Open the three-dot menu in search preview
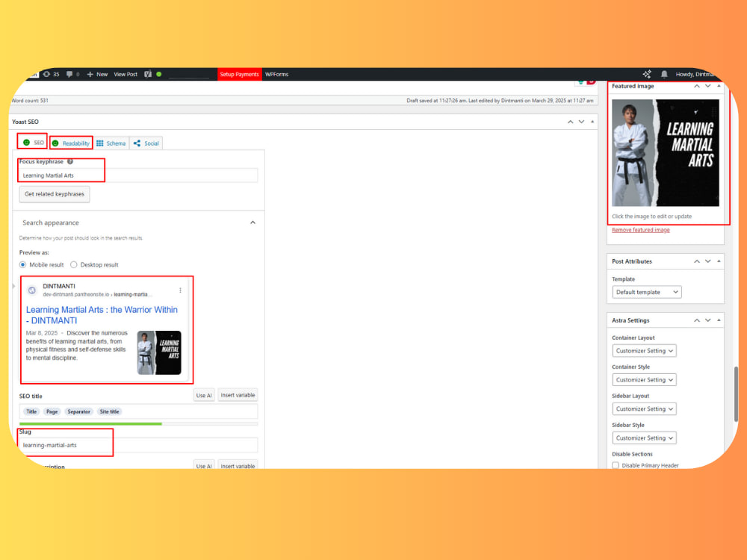This screenshot has height=560, width=747. point(180,290)
